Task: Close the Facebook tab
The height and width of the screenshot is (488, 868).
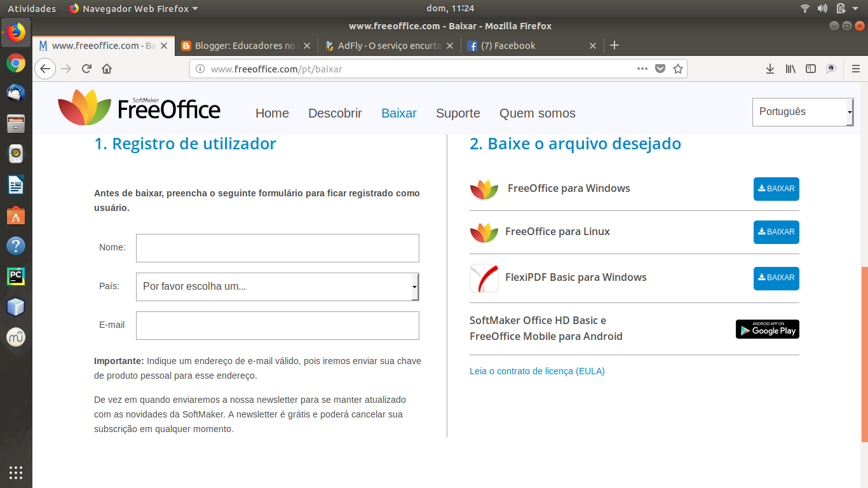Action: pos(593,46)
